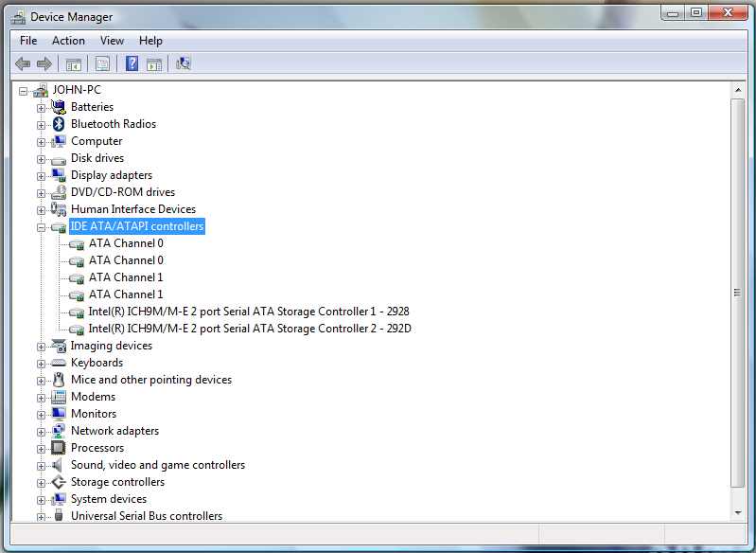Click the Disk drives category icon
756x553 pixels.
click(x=59, y=160)
